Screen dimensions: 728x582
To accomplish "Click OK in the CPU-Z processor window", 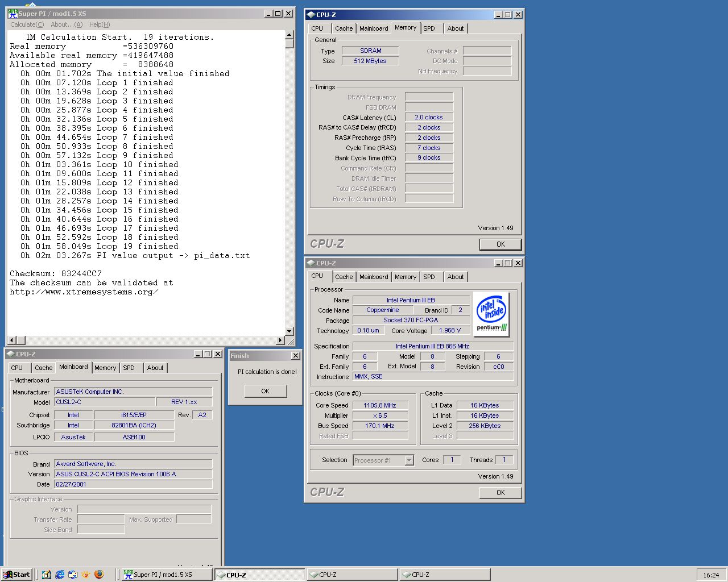I will pos(500,493).
